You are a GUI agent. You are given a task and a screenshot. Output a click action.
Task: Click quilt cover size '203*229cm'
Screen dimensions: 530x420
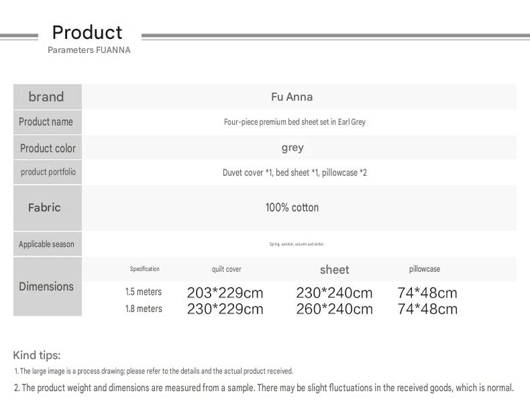225,293
